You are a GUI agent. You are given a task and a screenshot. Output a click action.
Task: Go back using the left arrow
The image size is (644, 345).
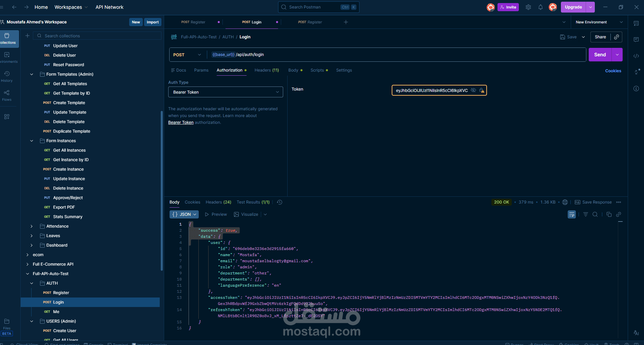pyautogui.click(x=14, y=7)
